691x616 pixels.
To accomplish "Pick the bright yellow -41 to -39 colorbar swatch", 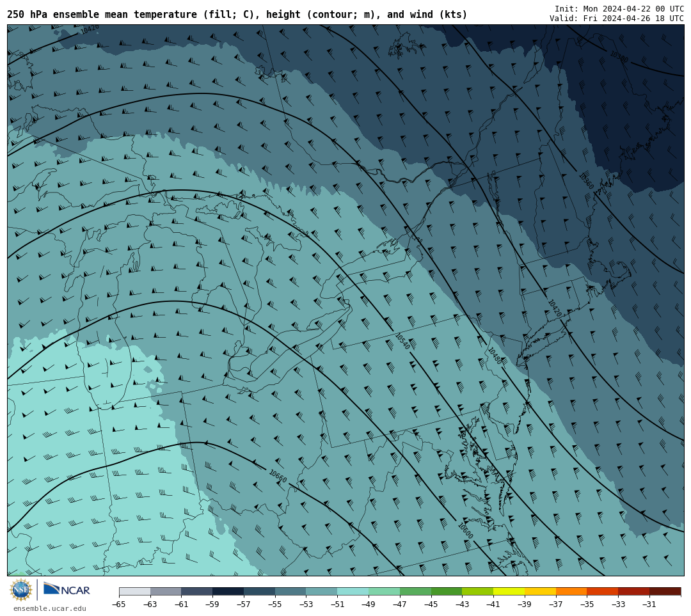I will (509, 592).
